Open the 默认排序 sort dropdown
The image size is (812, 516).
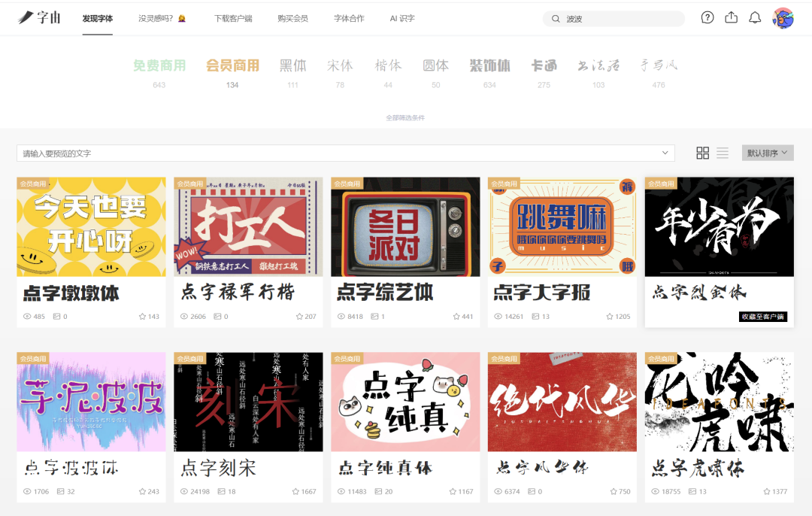(767, 153)
